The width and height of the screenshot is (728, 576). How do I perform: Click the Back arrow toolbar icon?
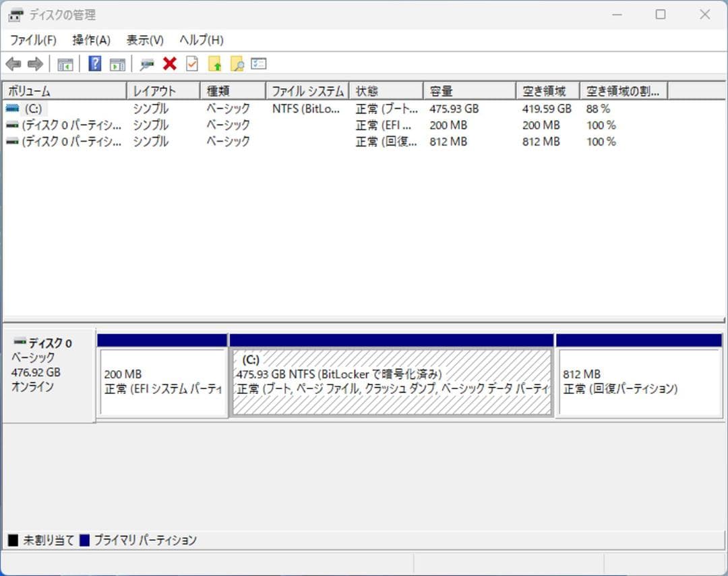[x=14, y=63]
